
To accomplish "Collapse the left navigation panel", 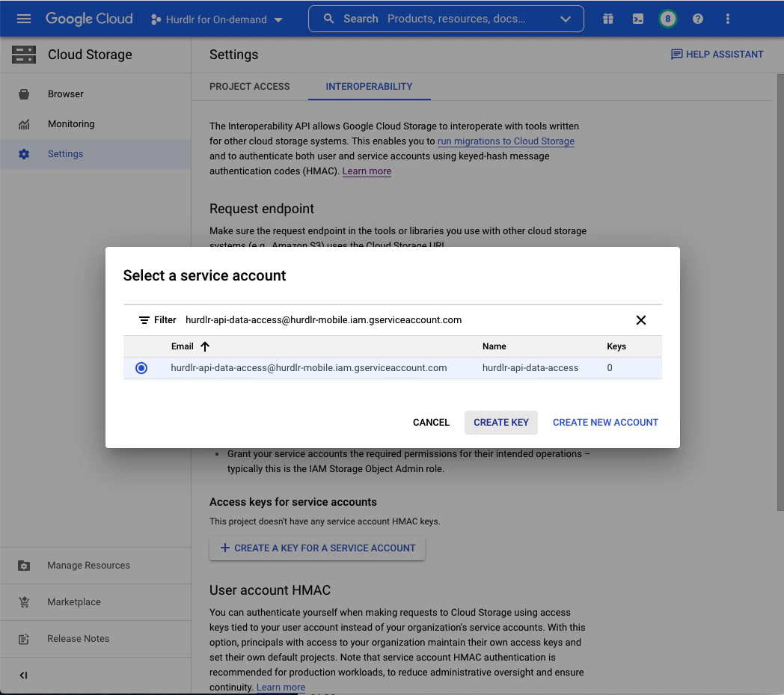I will coord(23,676).
